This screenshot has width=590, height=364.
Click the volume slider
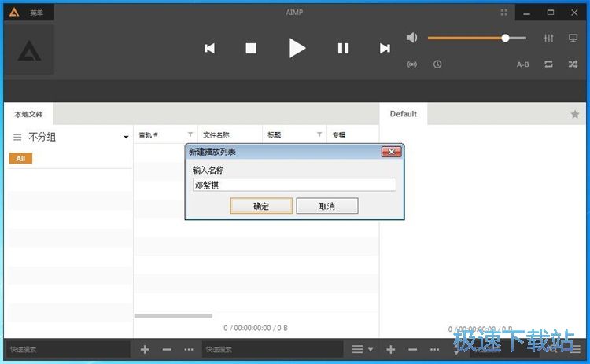coord(476,38)
